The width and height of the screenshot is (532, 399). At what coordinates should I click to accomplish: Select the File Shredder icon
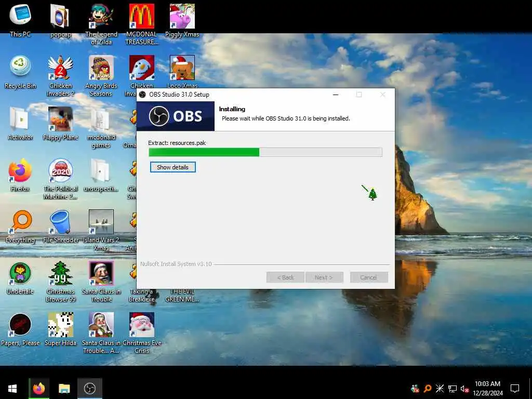point(60,227)
